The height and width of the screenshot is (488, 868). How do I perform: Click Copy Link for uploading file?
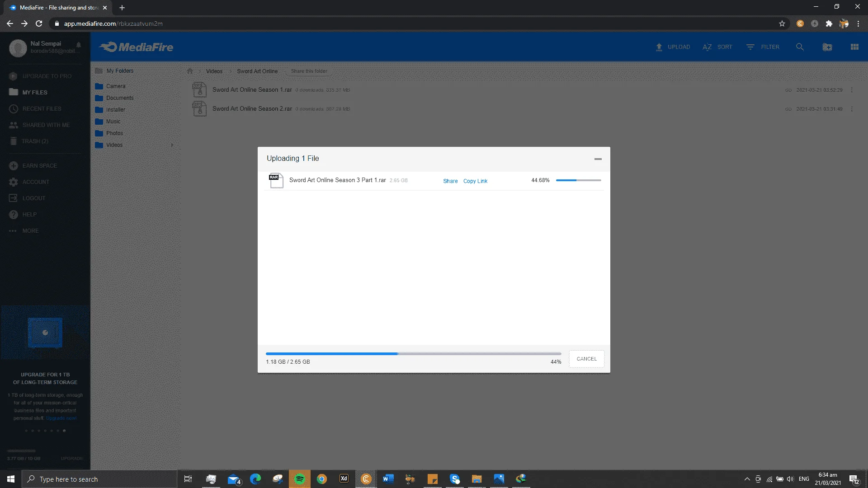(x=475, y=181)
